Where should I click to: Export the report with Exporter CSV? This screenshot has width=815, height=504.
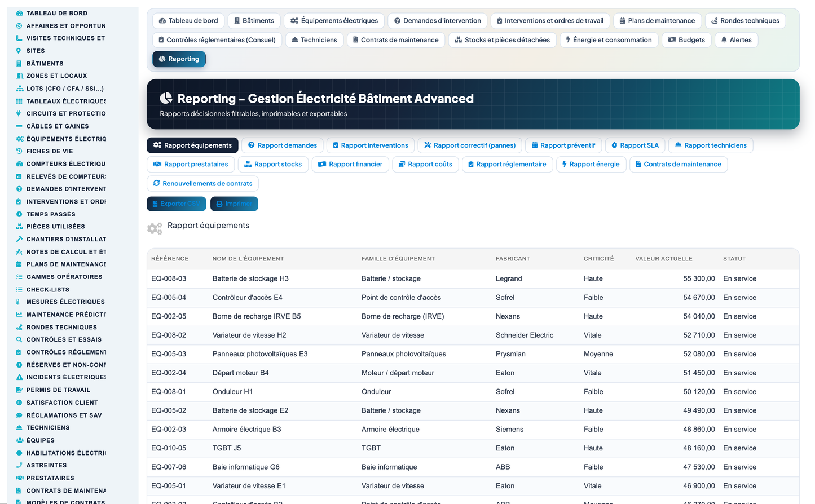pos(177,204)
